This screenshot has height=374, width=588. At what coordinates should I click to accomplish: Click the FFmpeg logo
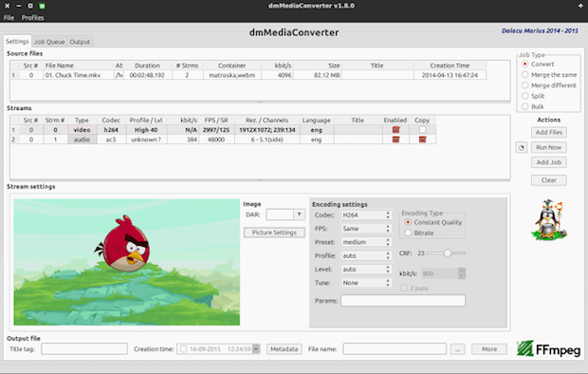coord(548,348)
